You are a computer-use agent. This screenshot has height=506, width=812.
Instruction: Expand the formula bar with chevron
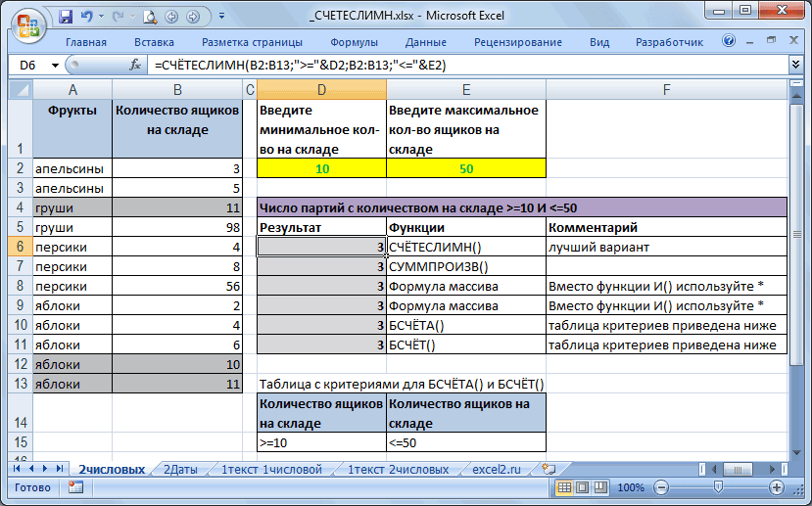[x=796, y=65]
